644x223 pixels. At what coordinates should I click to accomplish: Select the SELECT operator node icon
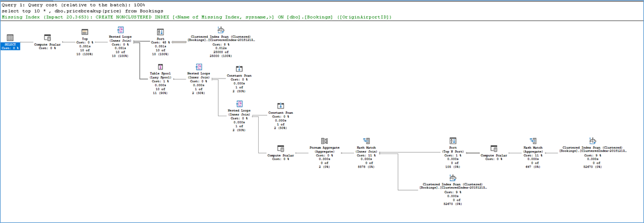tap(10, 37)
